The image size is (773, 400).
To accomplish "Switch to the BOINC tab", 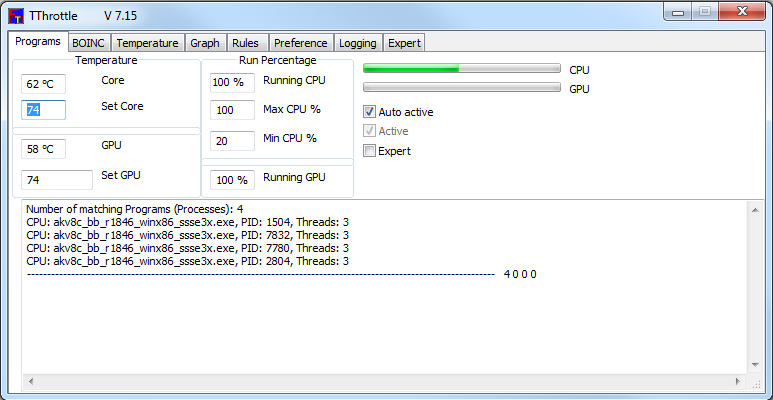I will pos(89,43).
